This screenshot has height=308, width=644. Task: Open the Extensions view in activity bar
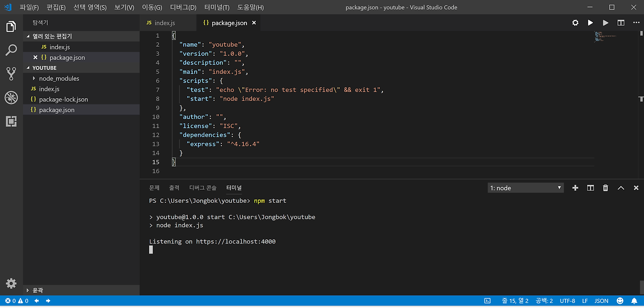(11, 121)
